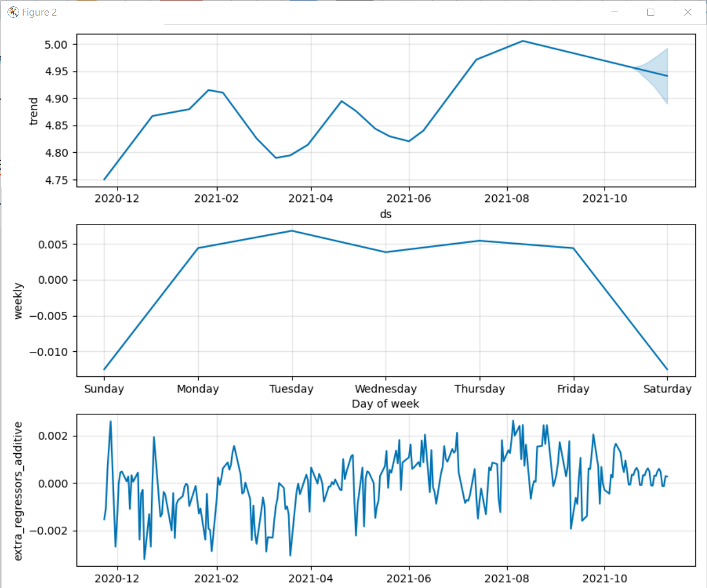Click the 4.75 trend tick label
The width and height of the screenshot is (707, 588).
click(x=56, y=181)
